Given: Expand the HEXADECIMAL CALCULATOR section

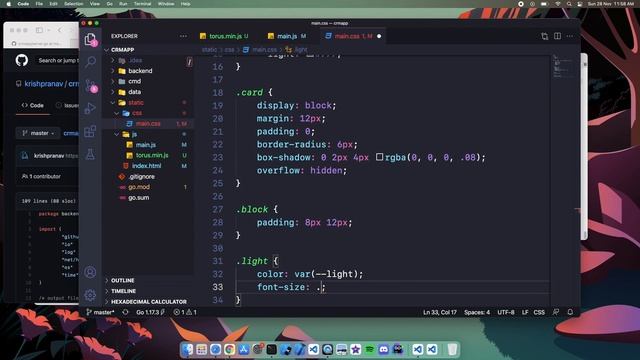Looking at the screenshot, I should 149,302.
